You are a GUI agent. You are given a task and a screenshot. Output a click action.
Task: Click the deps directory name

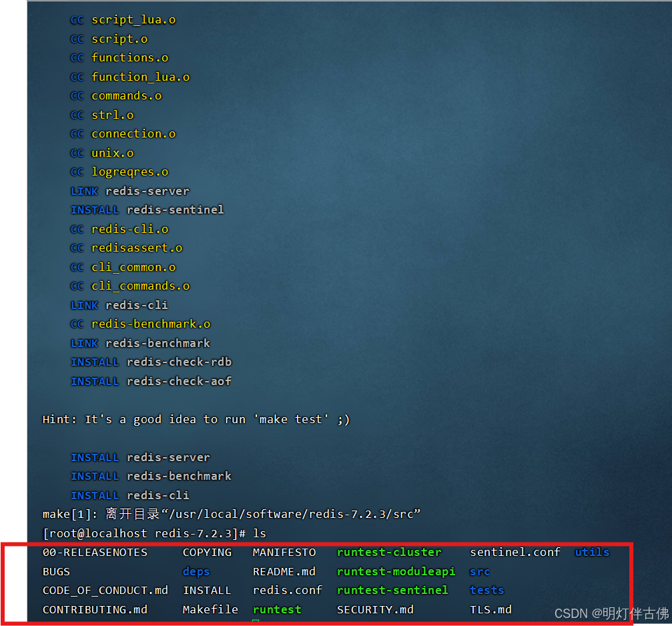[196, 572]
